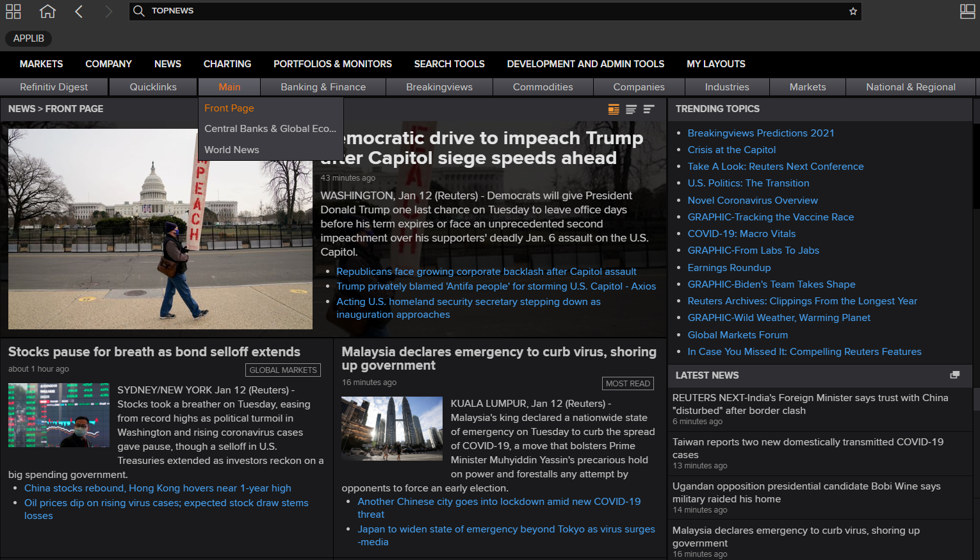This screenshot has width=980, height=560.
Task: Switch to compact headlines view icon
Action: (x=649, y=110)
